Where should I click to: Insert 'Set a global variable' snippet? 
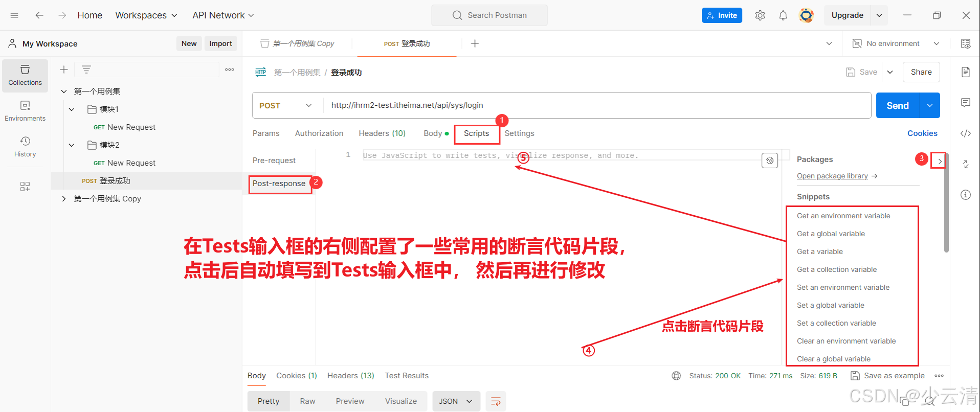[831, 305]
